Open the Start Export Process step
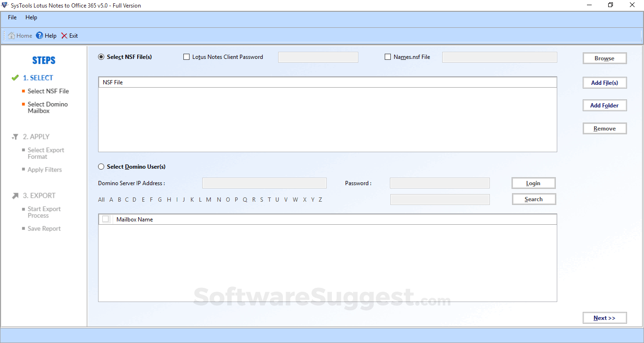This screenshot has width=644, height=343. point(44,212)
